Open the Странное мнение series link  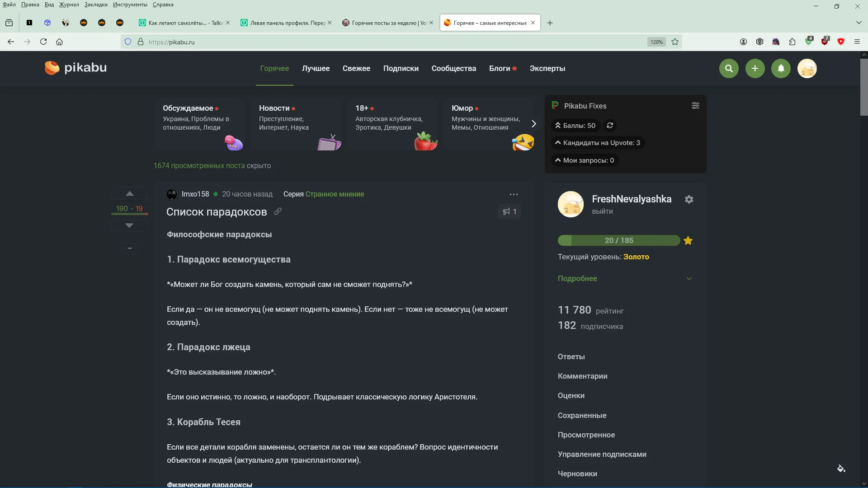335,194
